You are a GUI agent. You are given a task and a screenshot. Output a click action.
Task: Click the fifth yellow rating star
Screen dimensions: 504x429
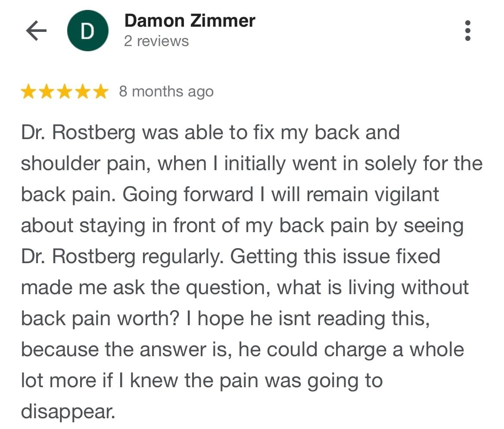point(100,92)
